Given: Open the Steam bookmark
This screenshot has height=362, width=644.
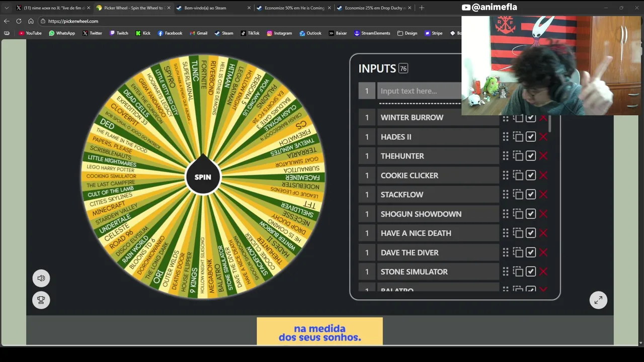Looking at the screenshot, I should [224, 33].
